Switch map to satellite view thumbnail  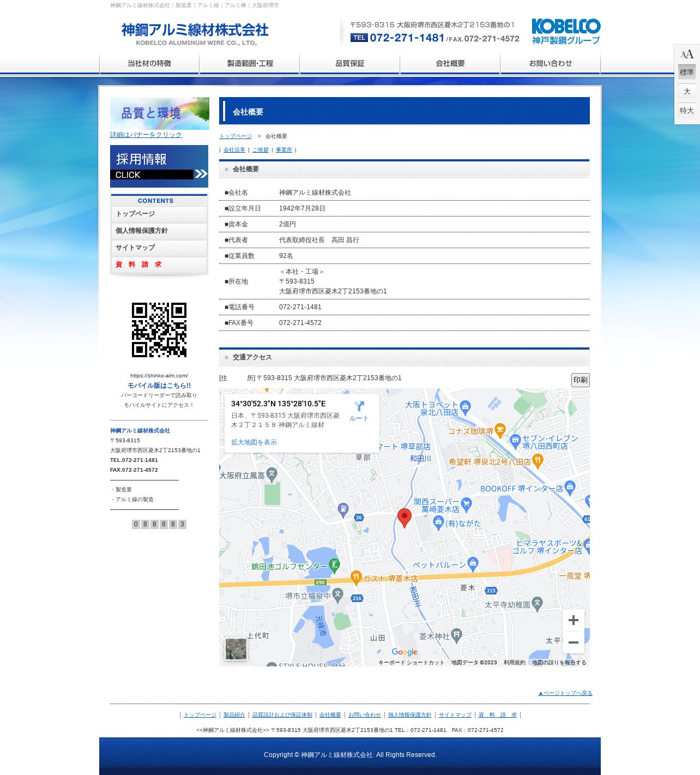point(236,649)
